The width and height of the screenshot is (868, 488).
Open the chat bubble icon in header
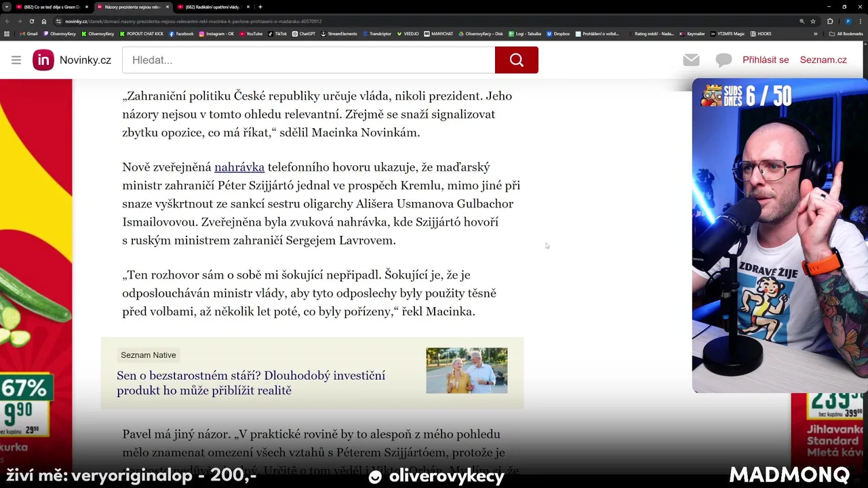point(724,60)
